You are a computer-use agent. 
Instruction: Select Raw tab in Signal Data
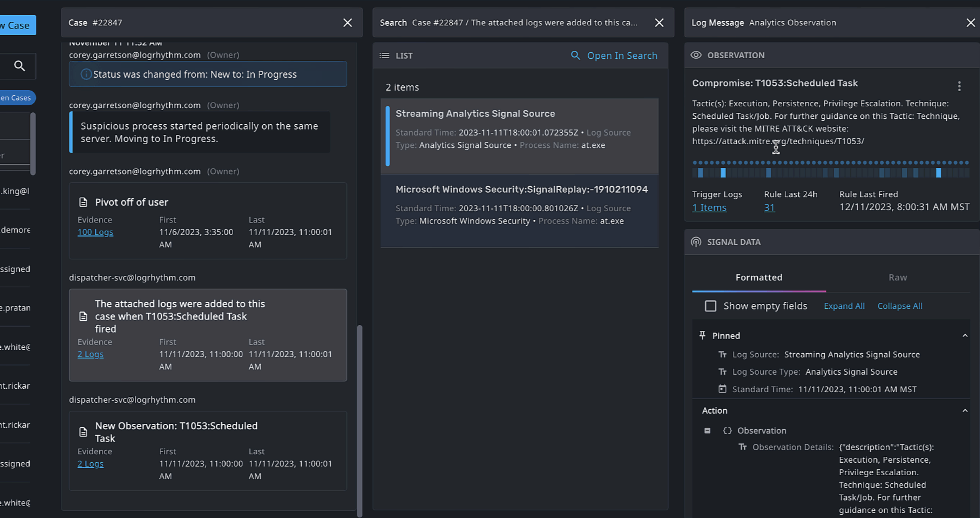896,277
